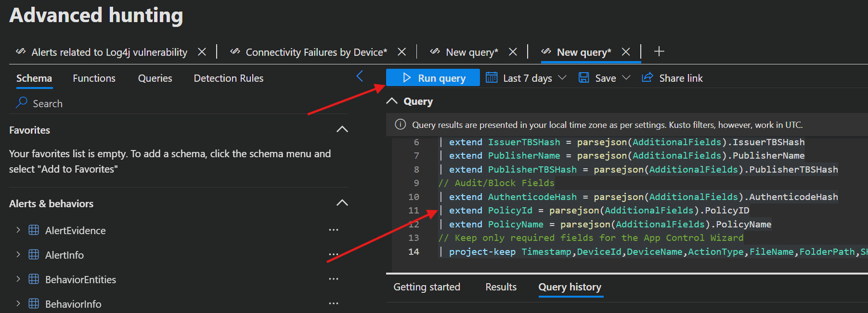Screen dimensions: 868x313
Task: Click the Run query button
Action: click(x=433, y=78)
